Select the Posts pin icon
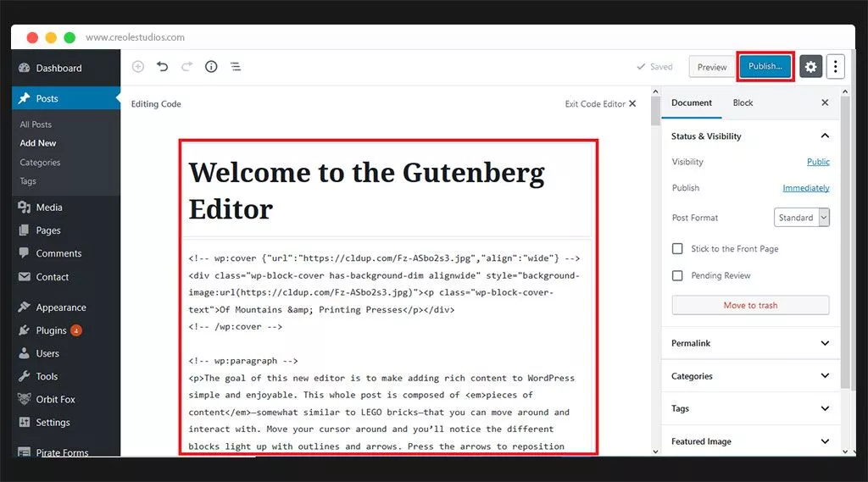The width and height of the screenshot is (868, 482). [x=24, y=98]
